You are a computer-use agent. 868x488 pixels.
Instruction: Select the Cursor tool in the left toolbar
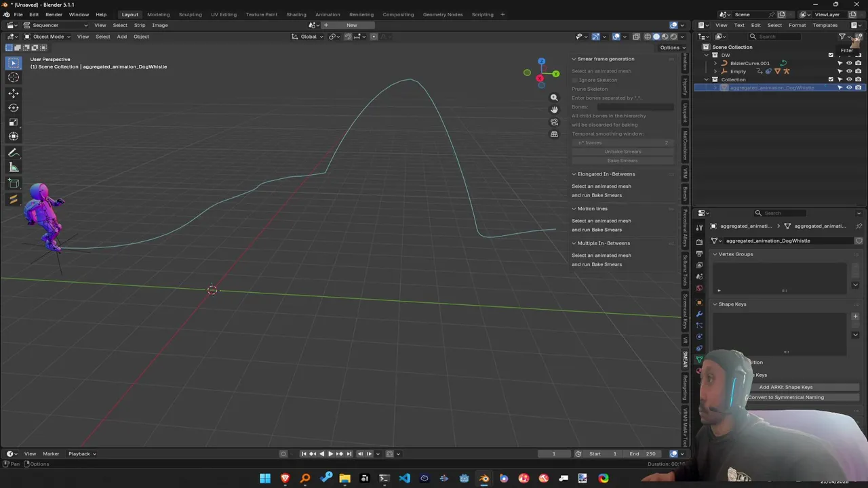14,77
